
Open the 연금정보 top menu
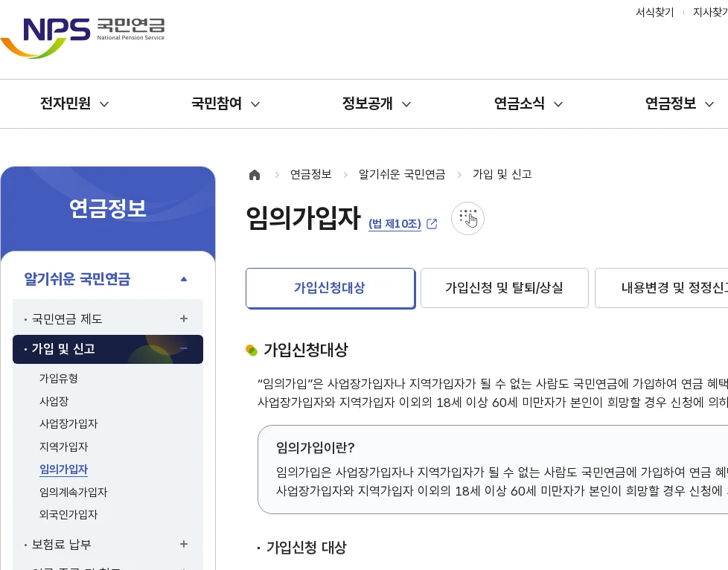pos(671,103)
